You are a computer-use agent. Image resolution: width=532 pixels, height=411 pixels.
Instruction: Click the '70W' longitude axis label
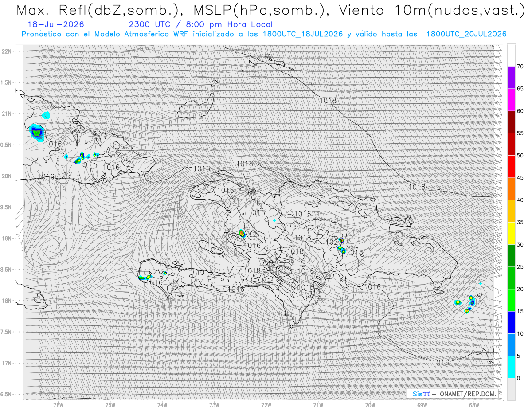[370, 404]
